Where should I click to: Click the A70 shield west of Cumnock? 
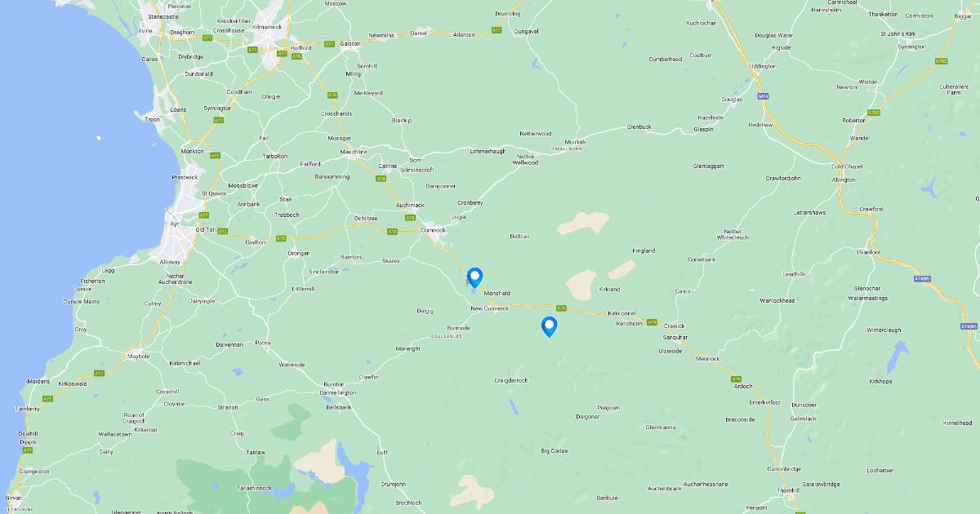[392, 231]
